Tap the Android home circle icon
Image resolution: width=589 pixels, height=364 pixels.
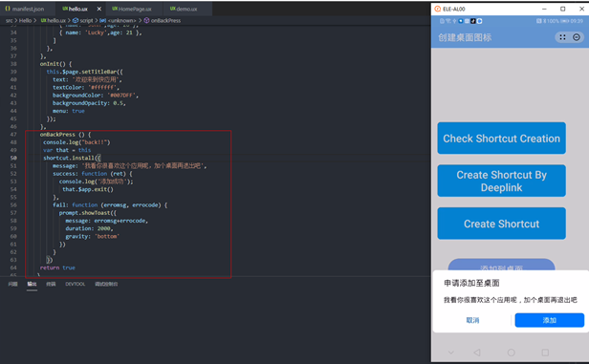coord(512,353)
